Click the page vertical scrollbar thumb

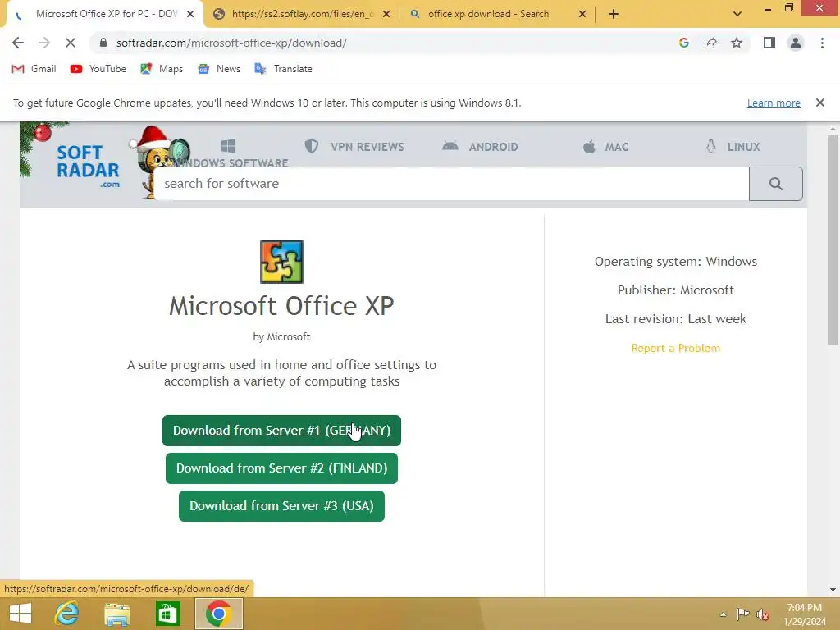point(833,239)
